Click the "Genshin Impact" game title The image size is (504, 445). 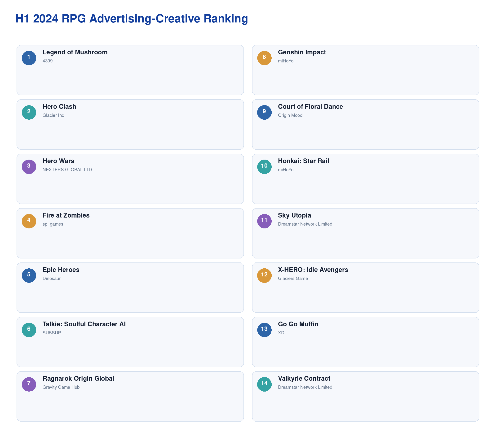(x=302, y=52)
